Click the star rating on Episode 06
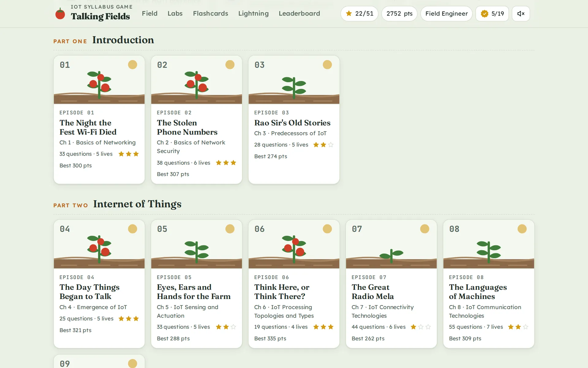The width and height of the screenshot is (588, 368). (323, 327)
